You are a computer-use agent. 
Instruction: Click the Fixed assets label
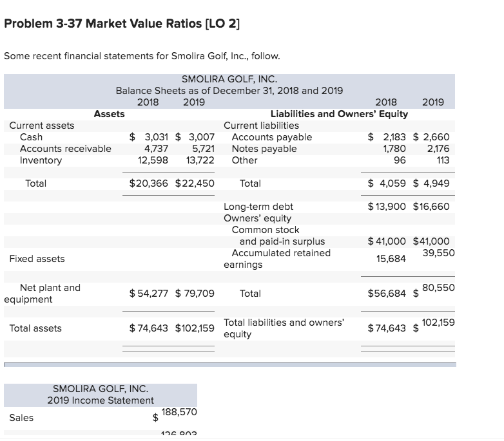(37, 259)
